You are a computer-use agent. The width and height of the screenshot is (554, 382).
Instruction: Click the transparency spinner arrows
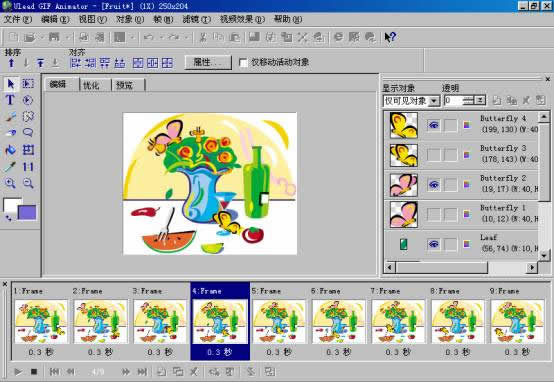point(468,100)
